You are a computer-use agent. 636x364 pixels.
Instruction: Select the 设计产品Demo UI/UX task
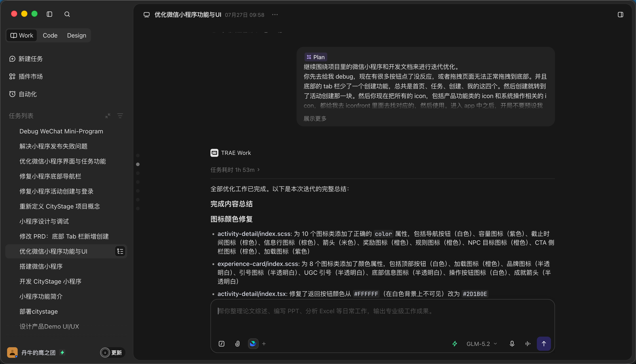pos(66,326)
